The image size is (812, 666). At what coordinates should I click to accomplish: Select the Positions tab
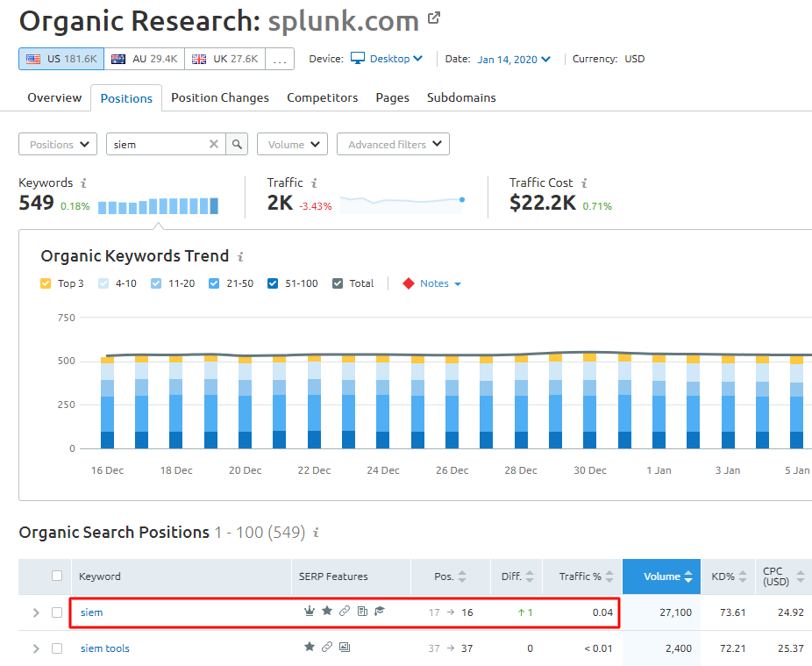[x=126, y=98]
